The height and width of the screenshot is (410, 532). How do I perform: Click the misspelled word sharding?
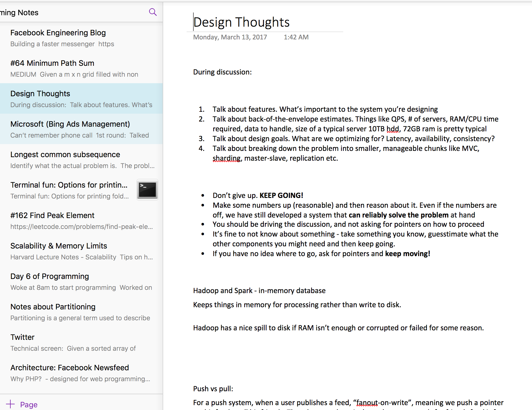click(226, 158)
